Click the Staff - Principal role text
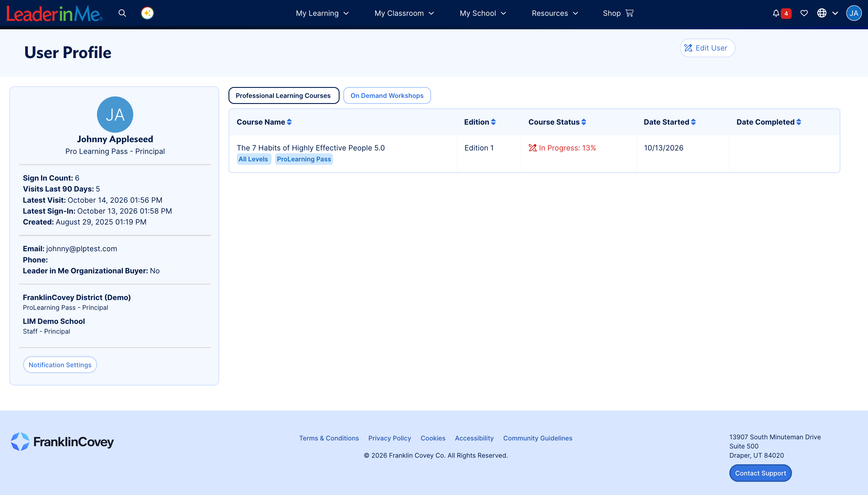This screenshot has width=868, height=495. pyautogui.click(x=46, y=331)
